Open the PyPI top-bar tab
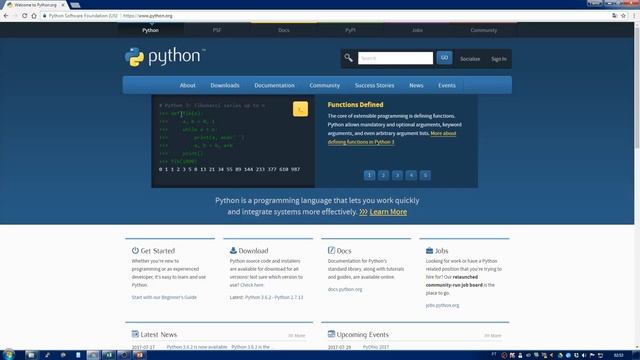 coord(350,30)
